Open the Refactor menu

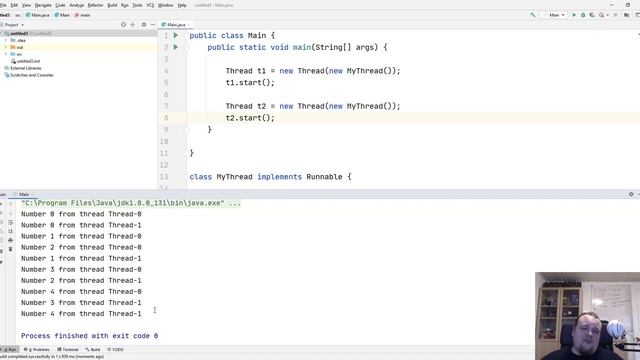96,5
